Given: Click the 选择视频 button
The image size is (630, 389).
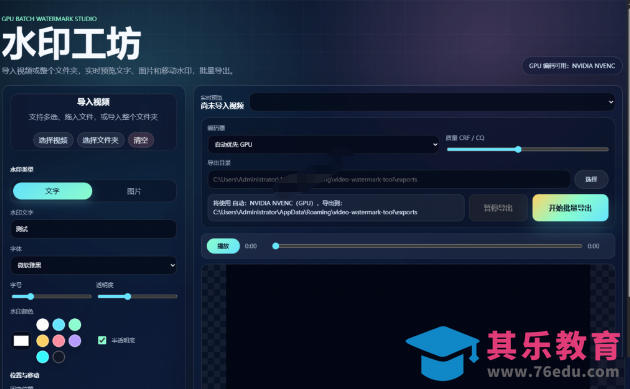Looking at the screenshot, I should point(53,140).
